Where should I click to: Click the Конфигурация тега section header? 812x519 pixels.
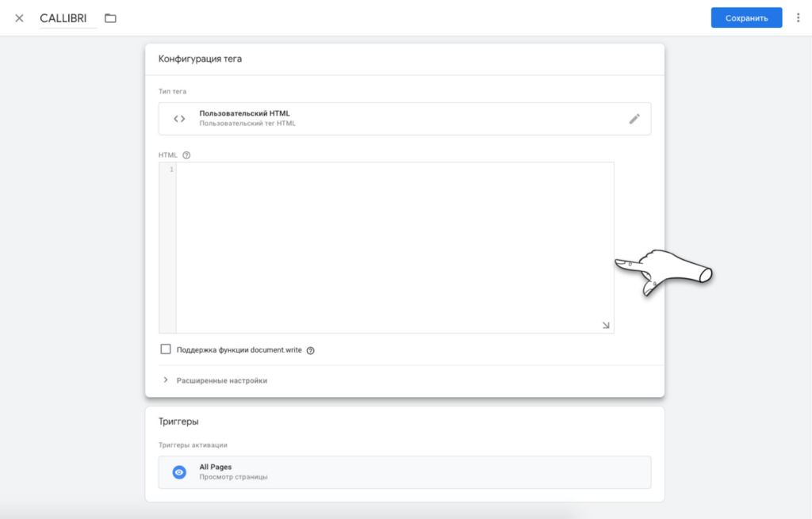pyautogui.click(x=200, y=59)
